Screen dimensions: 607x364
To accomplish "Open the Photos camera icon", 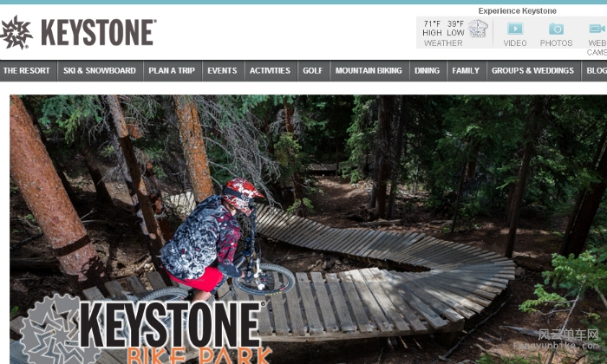I will tap(557, 29).
